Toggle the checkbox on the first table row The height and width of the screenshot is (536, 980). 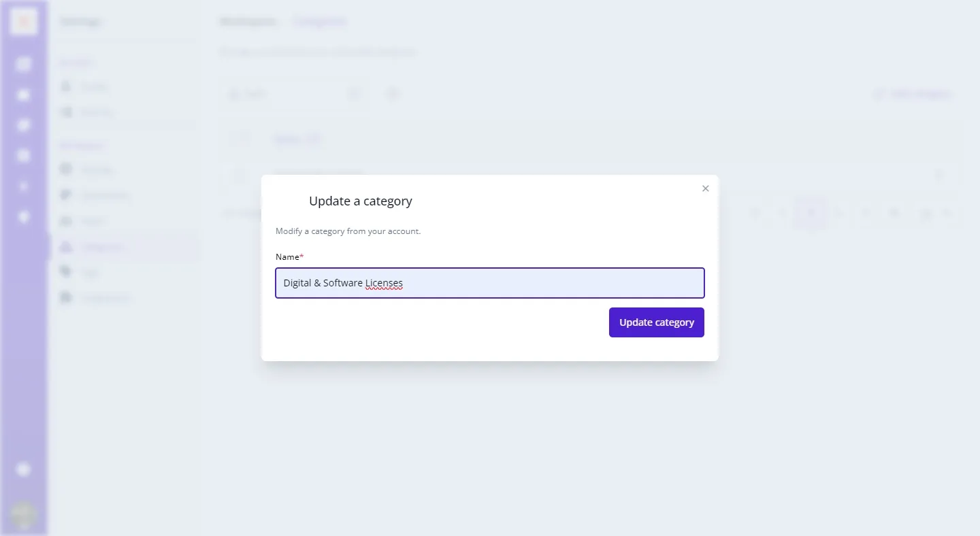(x=240, y=176)
